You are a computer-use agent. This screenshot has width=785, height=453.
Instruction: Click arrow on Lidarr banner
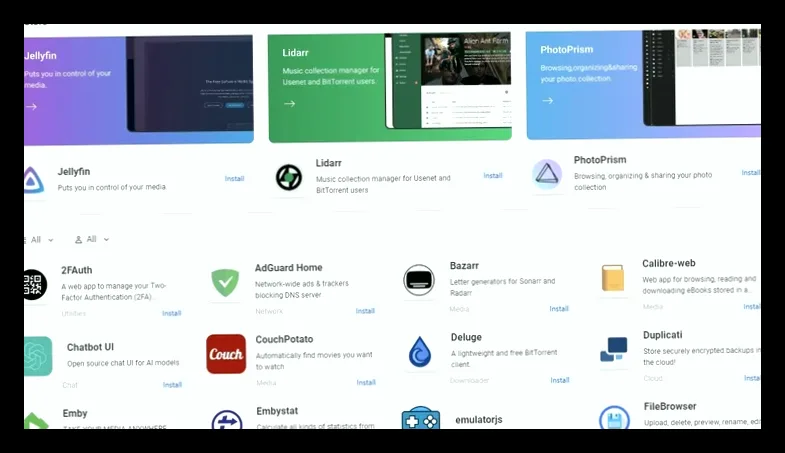tap(289, 104)
